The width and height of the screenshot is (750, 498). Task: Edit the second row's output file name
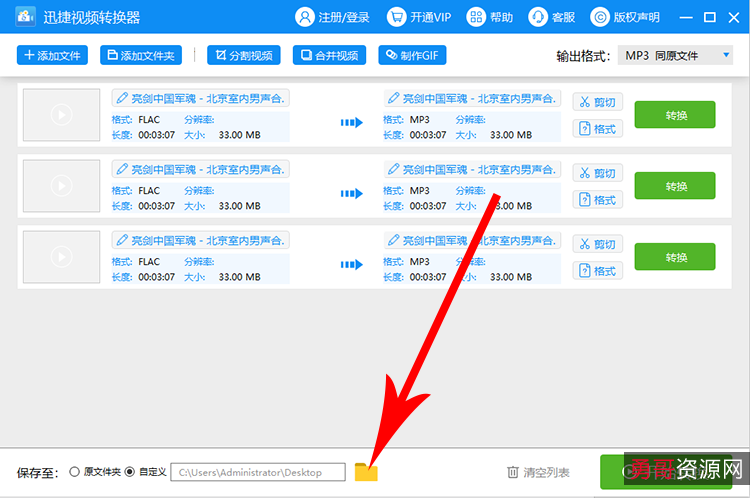tap(472, 169)
